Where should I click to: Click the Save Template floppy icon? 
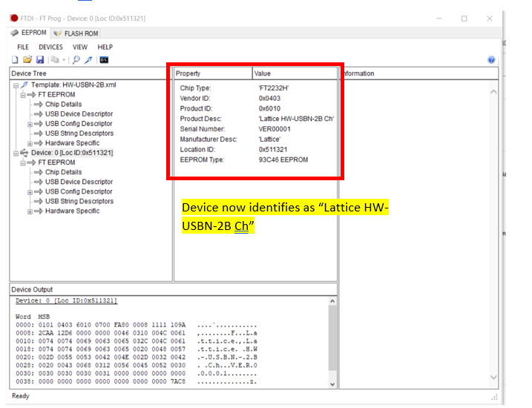(40, 60)
